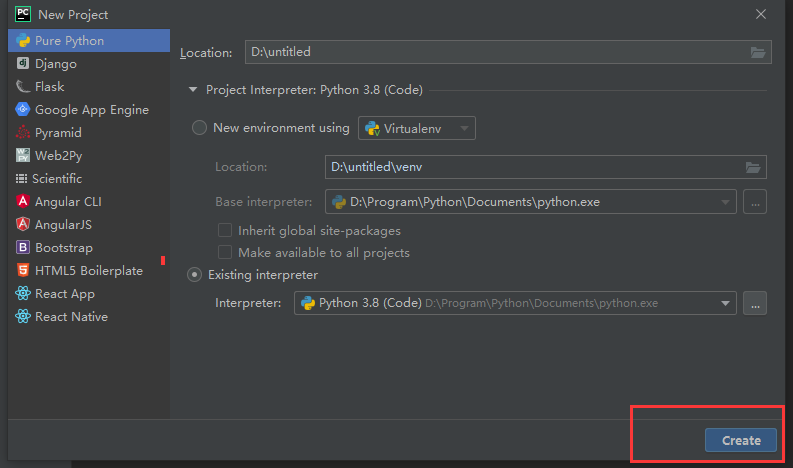This screenshot has width=793, height=468.
Task: Open the Interpreter Python 3.8 dropdown
Action: click(515, 303)
